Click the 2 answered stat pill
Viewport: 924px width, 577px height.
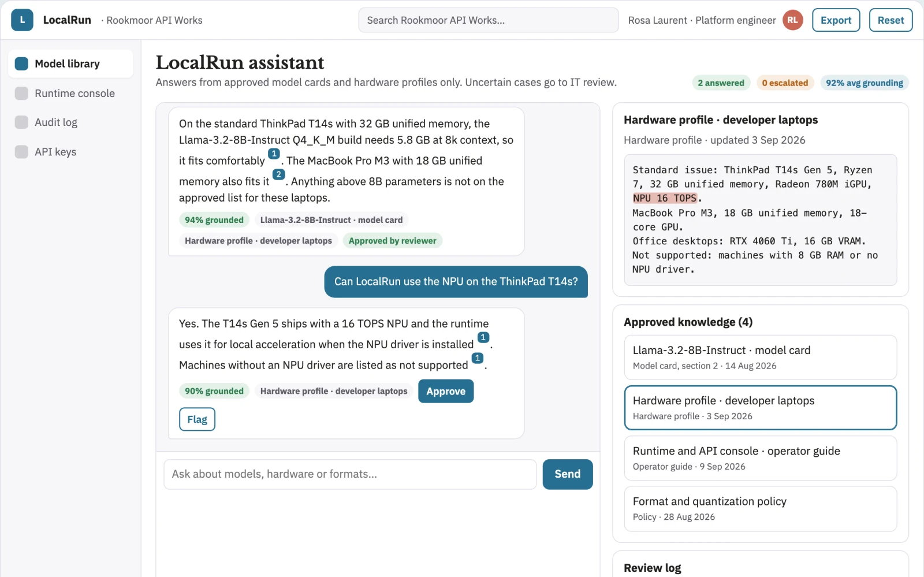(721, 83)
